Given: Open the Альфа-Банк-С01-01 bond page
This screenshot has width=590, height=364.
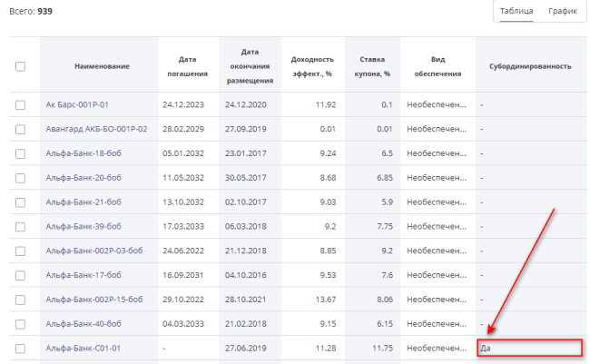Looking at the screenshot, I should coord(83,348).
